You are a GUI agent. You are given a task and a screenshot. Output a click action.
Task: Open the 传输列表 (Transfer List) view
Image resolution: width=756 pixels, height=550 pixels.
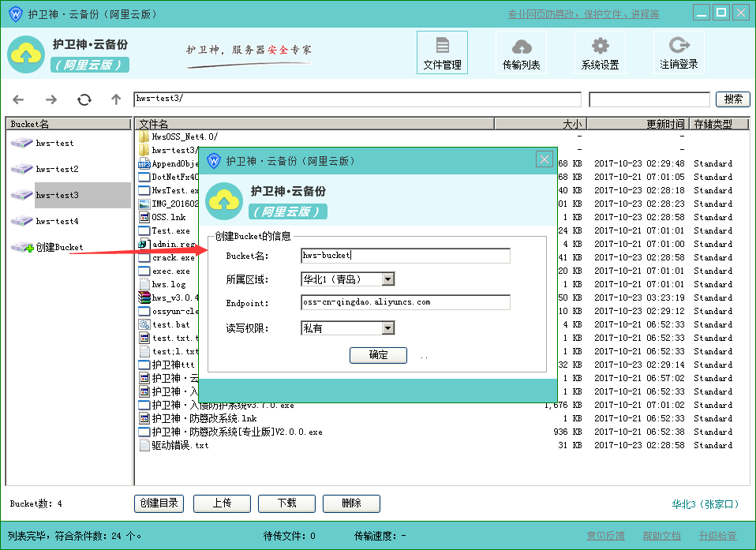tap(521, 52)
